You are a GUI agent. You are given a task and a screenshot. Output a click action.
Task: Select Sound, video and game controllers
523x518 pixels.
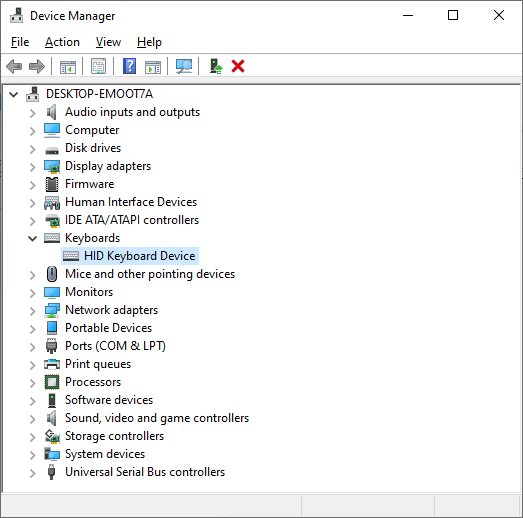[x=157, y=418]
